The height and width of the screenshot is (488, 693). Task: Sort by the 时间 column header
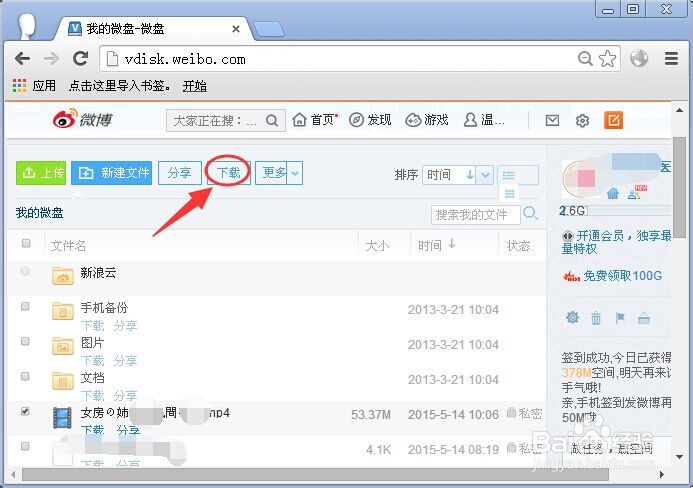(437, 245)
